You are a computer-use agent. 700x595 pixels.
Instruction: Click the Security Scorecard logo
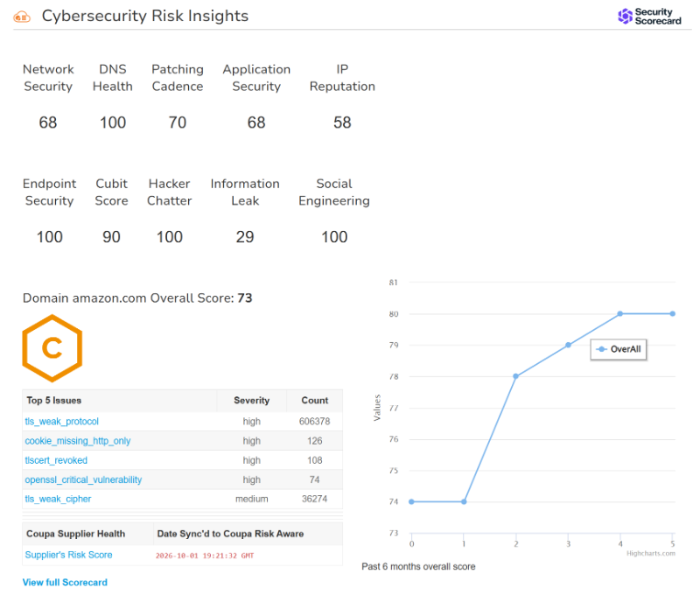649,17
